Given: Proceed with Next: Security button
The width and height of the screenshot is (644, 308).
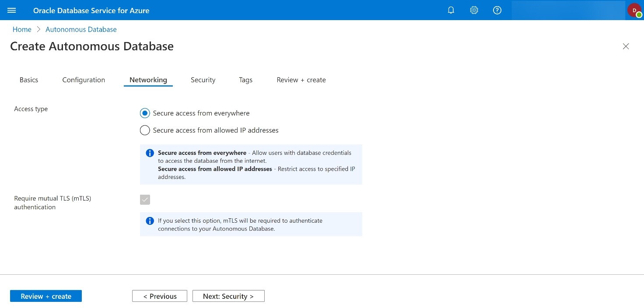Looking at the screenshot, I should coord(228,296).
